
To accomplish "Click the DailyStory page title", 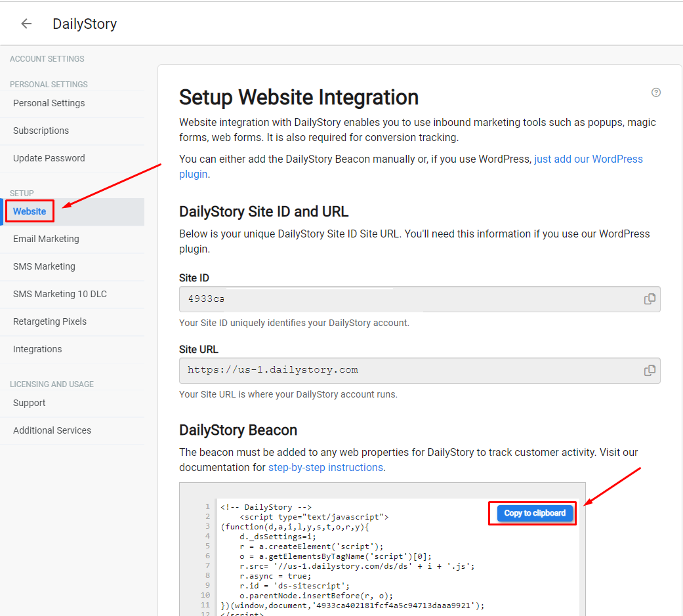I will coord(85,24).
